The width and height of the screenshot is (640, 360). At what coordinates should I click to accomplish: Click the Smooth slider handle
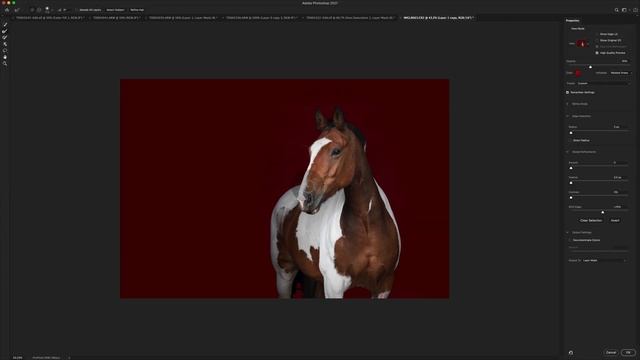tap(571, 168)
